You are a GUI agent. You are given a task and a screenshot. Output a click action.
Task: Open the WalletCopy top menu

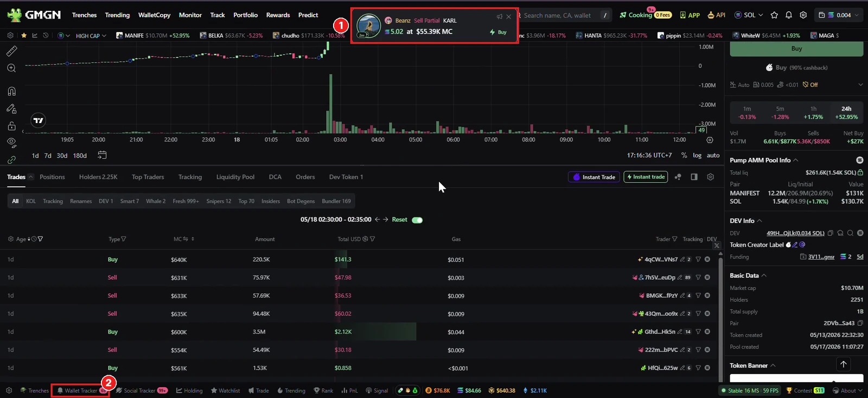154,15
